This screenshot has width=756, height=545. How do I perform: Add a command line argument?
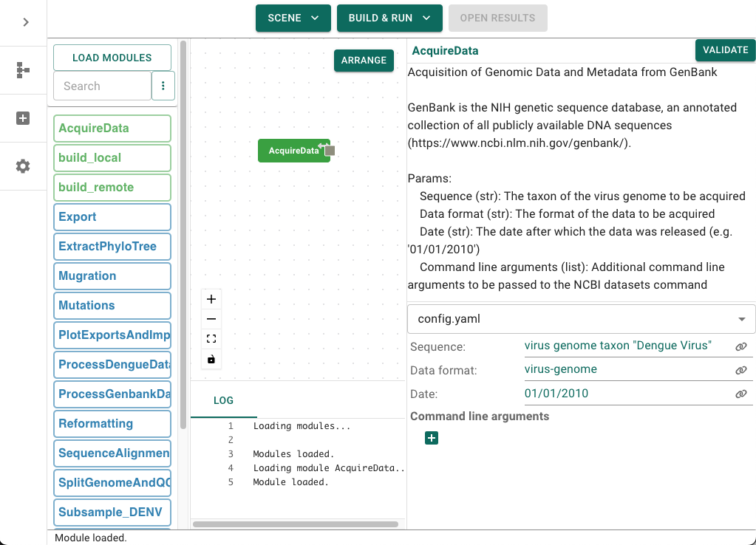432,438
